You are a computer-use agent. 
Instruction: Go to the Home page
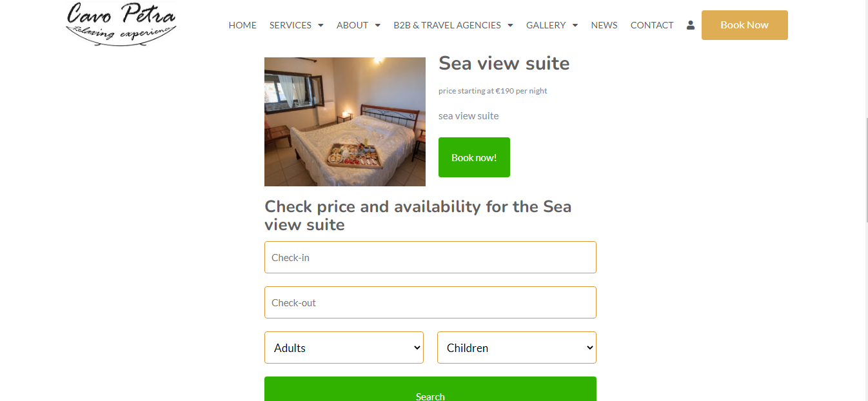(x=242, y=25)
